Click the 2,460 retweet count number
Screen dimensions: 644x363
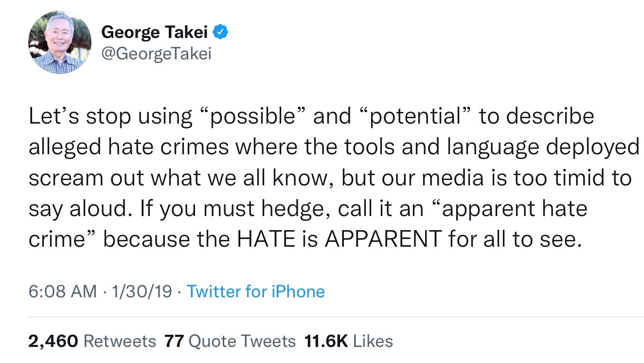54,341
